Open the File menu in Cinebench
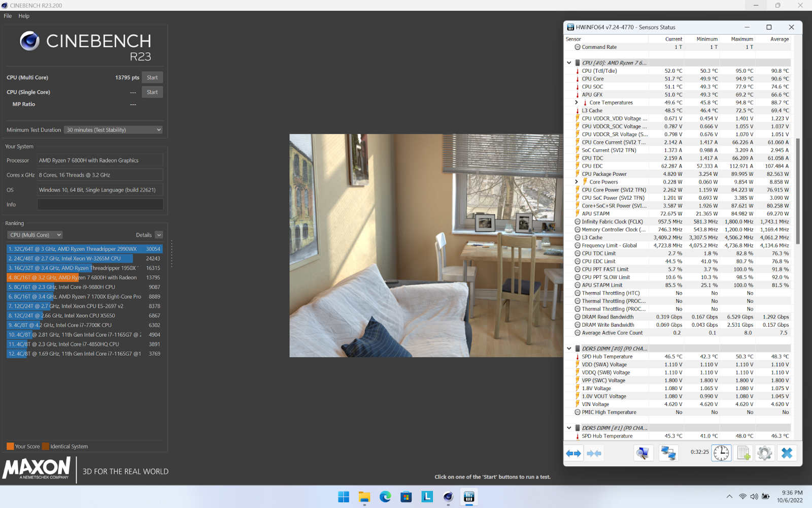The height and width of the screenshot is (508, 812). point(8,16)
